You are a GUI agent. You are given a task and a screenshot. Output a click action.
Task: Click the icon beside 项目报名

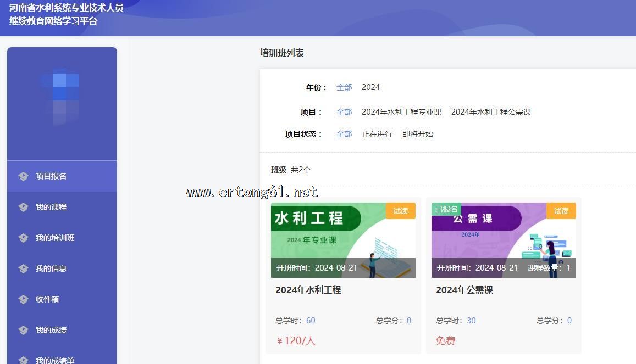click(x=23, y=176)
